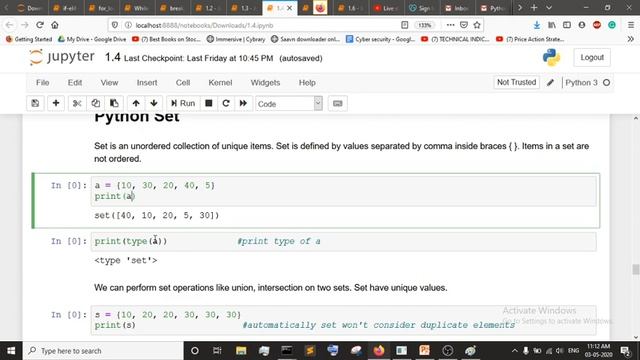Open the Windows notification center
The width and height of the screenshot is (640, 360).
click(625, 351)
